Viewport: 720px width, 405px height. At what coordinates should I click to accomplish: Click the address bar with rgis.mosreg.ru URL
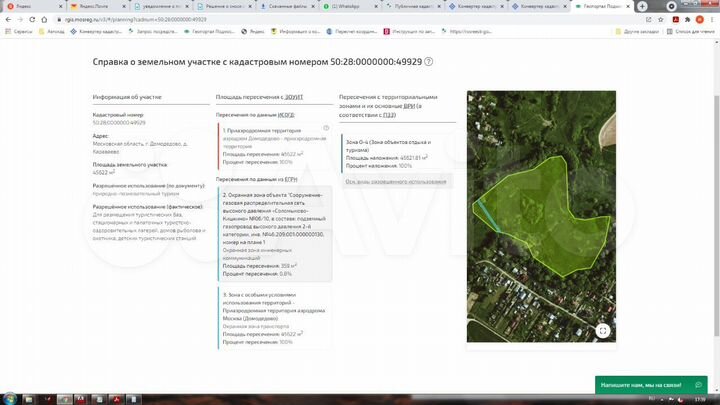(x=349, y=20)
